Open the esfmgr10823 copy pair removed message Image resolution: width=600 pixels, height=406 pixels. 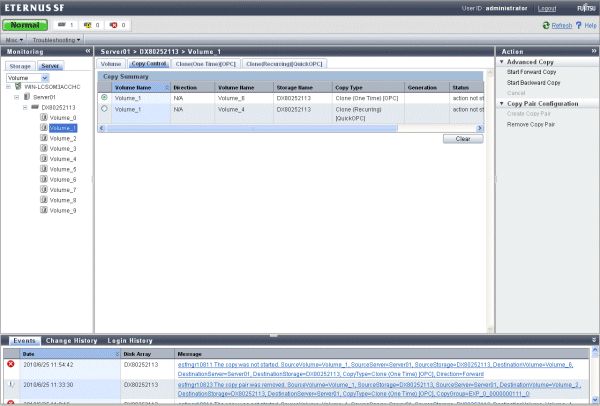click(379, 389)
